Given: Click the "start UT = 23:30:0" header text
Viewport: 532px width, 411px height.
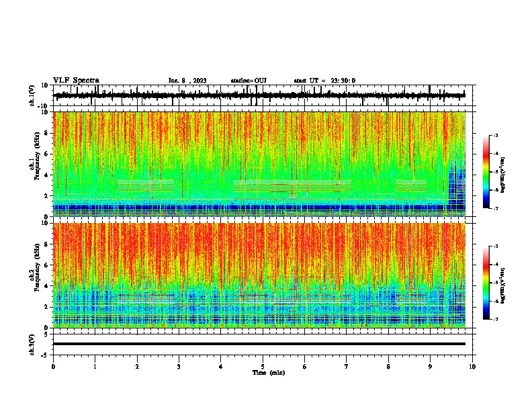Looking at the screenshot, I should point(324,81).
